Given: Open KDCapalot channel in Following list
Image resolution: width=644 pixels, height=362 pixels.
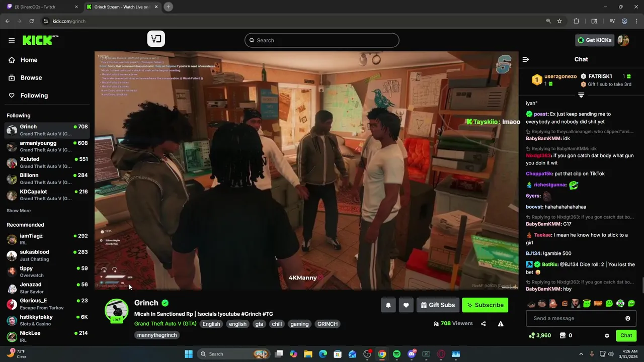Looking at the screenshot, I should coord(47,195).
